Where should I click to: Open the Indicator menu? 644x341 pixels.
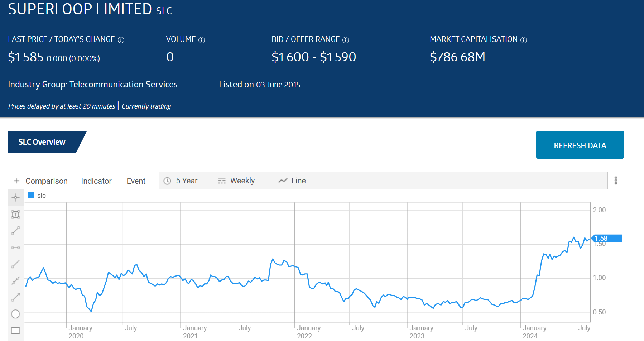coord(96,181)
